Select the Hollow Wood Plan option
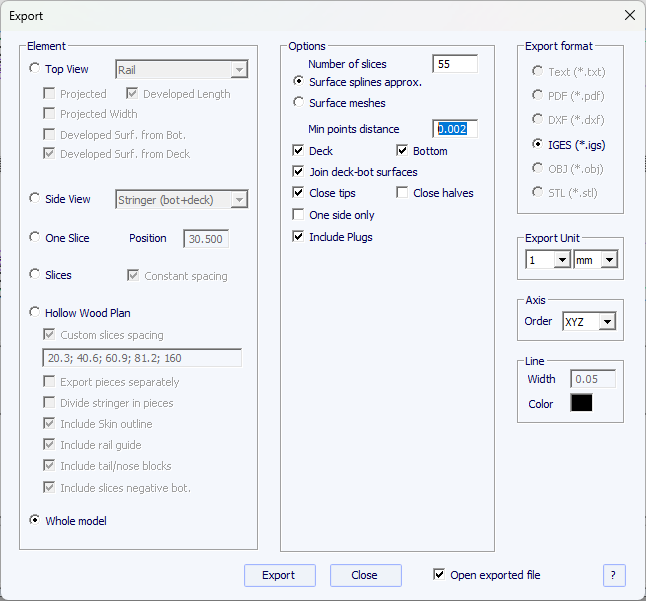Image resolution: width=646 pixels, height=601 pixels. 36,313
